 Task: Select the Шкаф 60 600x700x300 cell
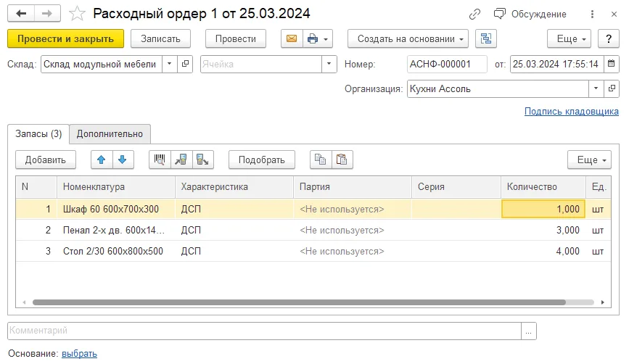point(116,210)
